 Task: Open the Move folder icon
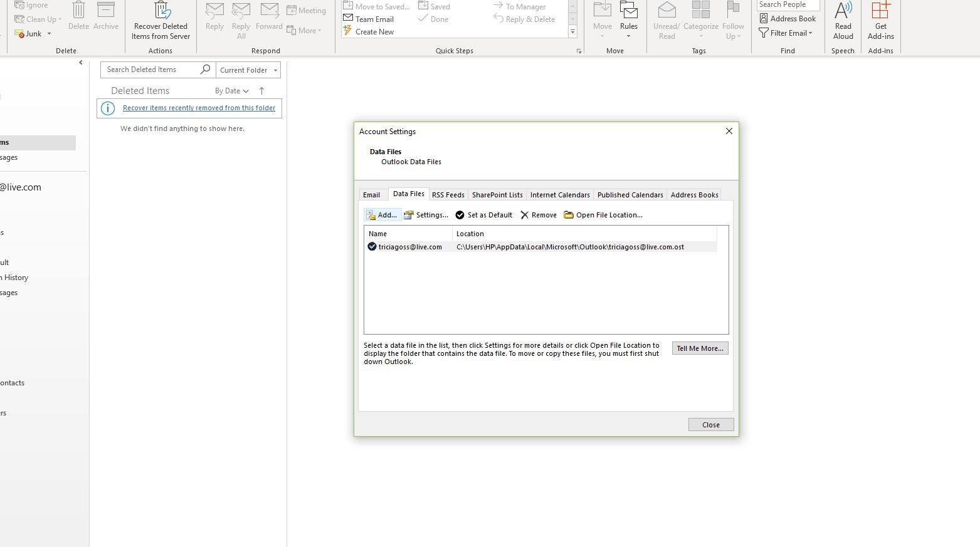603,11
